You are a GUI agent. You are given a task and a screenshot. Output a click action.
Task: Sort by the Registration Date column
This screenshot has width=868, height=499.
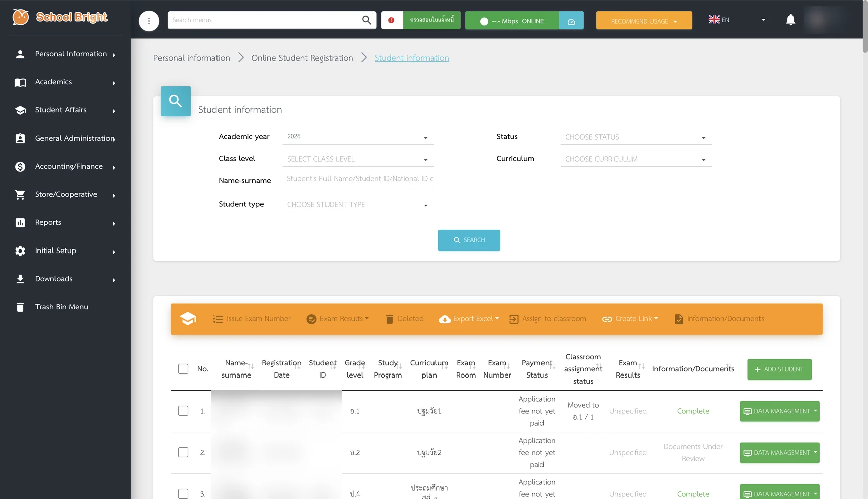tap(282, 369)
